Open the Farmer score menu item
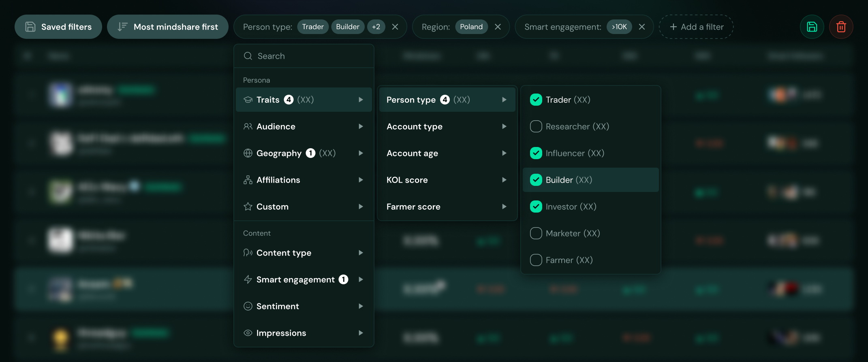This screenshot has width=868, height=362. pos(447,207)
